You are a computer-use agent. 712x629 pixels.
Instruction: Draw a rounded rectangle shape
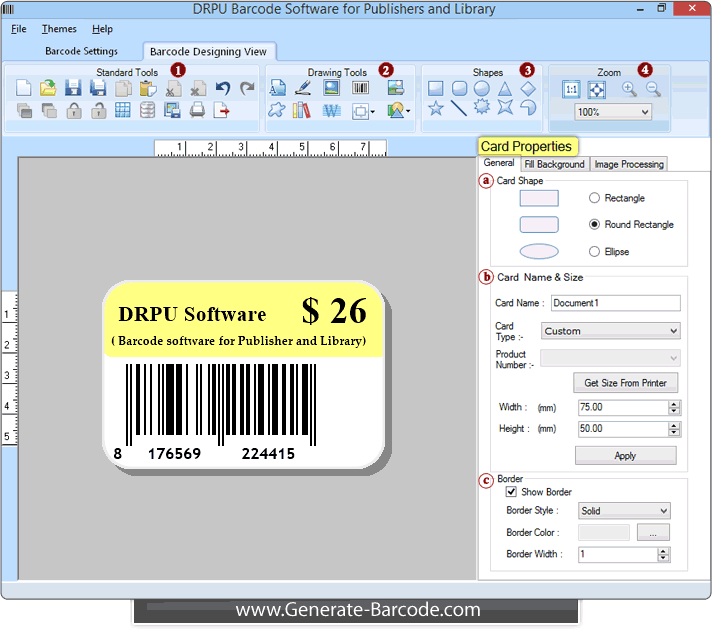pyautogui.click(x=459, y=88)
